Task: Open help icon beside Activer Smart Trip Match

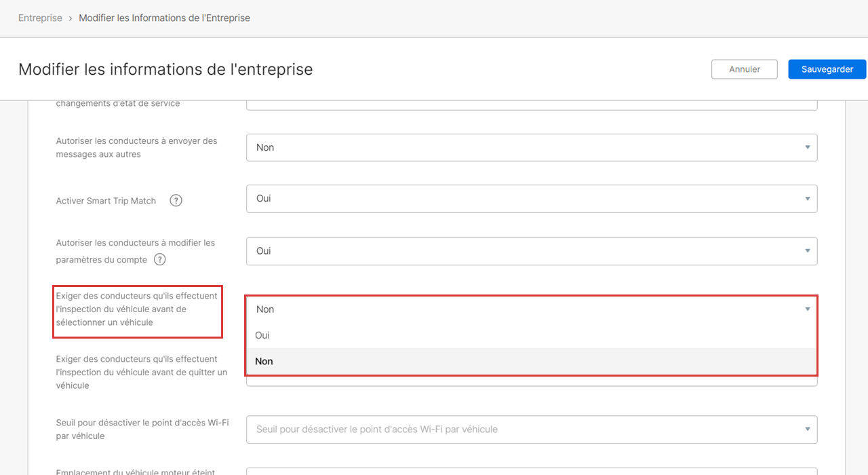Action: pyautogui.click(x=176, y=201)
